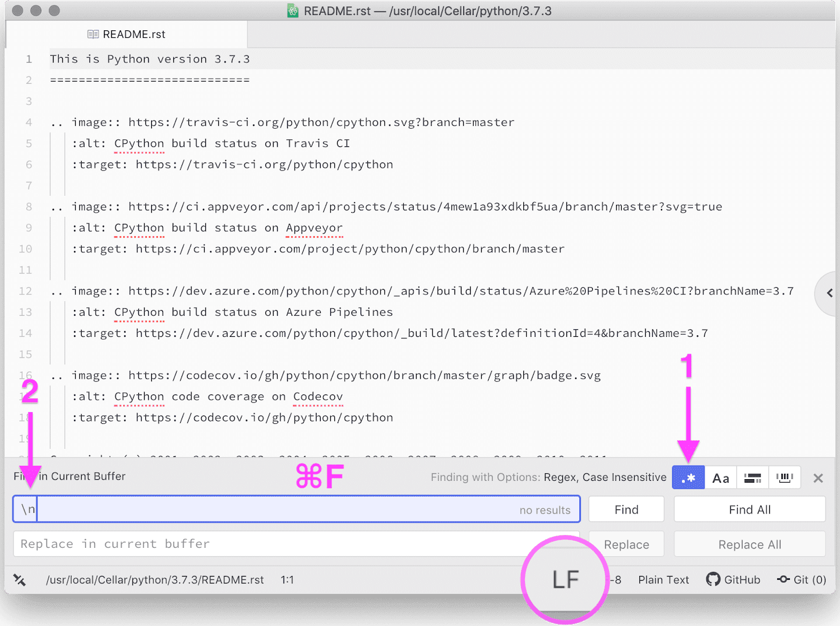Click ':alt: CPython build status on Travis CI'
This screenshot has height=626, width=840.
(211, 143)
